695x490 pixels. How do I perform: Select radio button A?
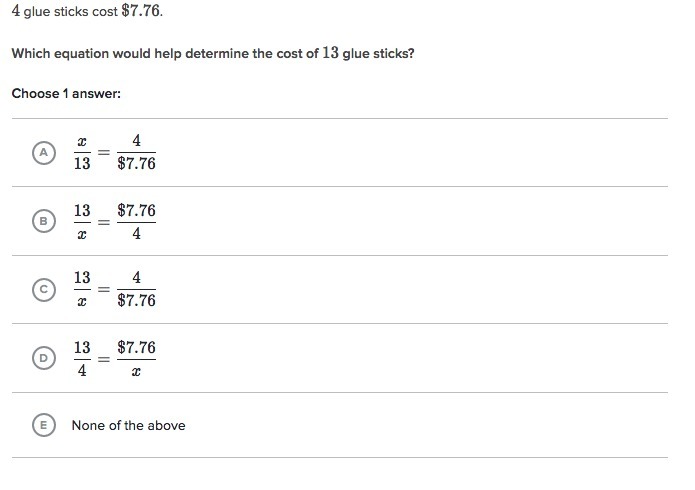coord(42,153)
